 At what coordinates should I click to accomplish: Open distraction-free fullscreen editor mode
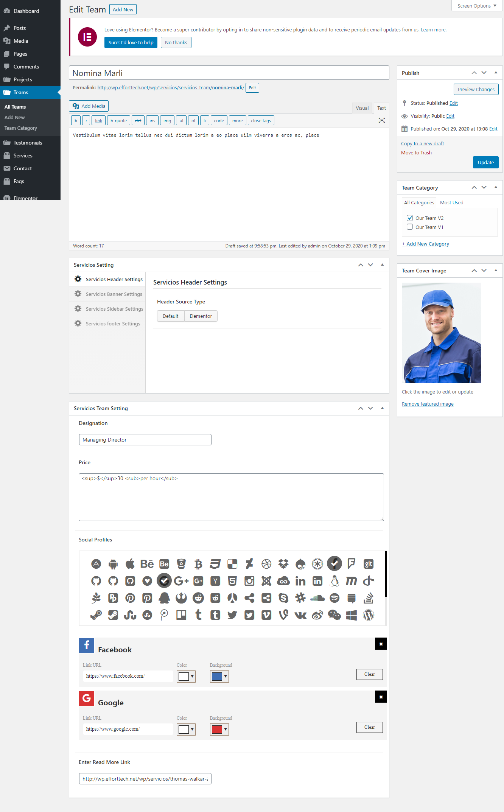pyautogui.click(x=382, y=120)
